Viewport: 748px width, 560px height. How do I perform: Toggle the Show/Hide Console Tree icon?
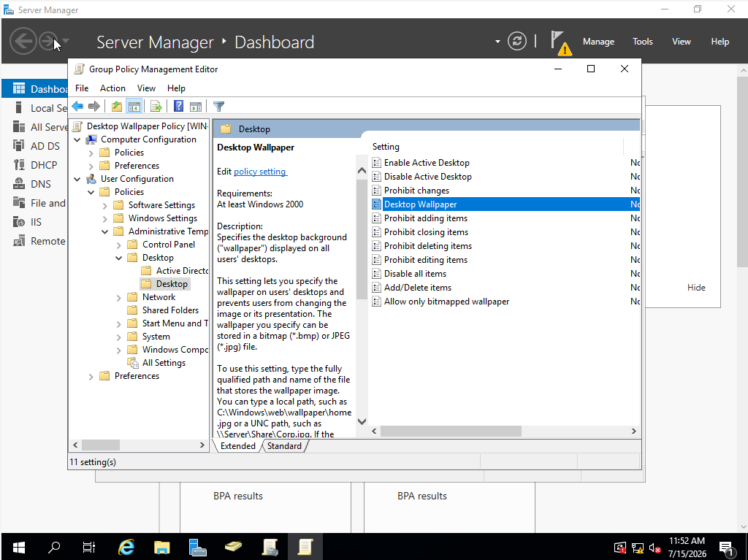[x=134, y=107]
